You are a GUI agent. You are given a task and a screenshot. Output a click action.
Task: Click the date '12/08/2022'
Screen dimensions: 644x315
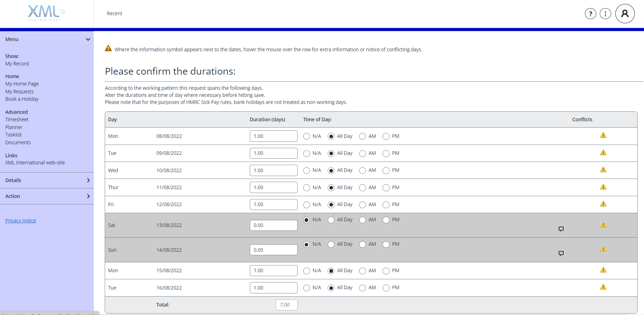click(x=169, y=204)
